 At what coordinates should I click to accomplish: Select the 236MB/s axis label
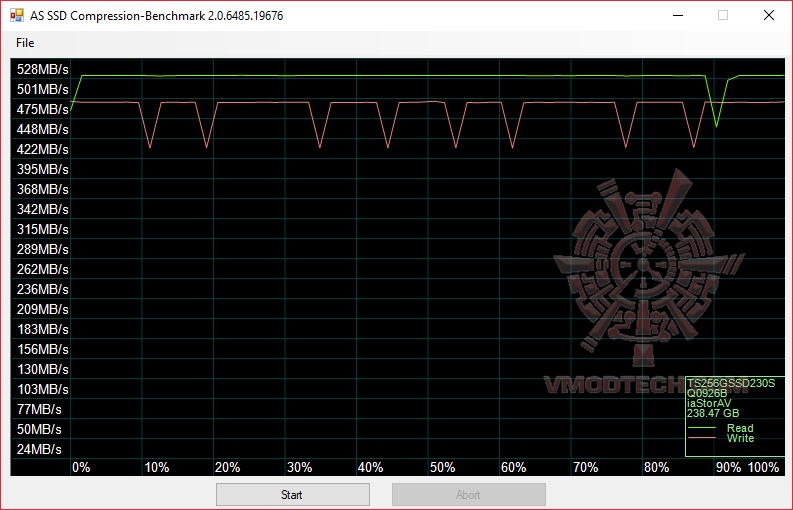coord(42,289)
